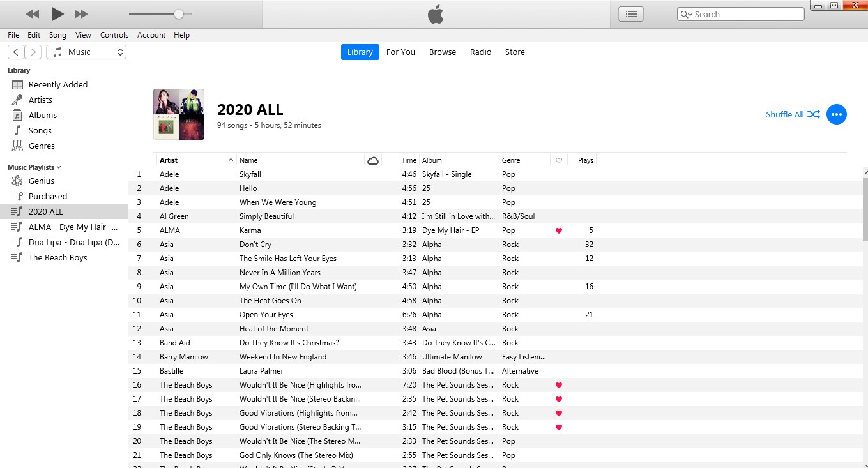Open the search magnifier options dropdown

click(687, 14)
